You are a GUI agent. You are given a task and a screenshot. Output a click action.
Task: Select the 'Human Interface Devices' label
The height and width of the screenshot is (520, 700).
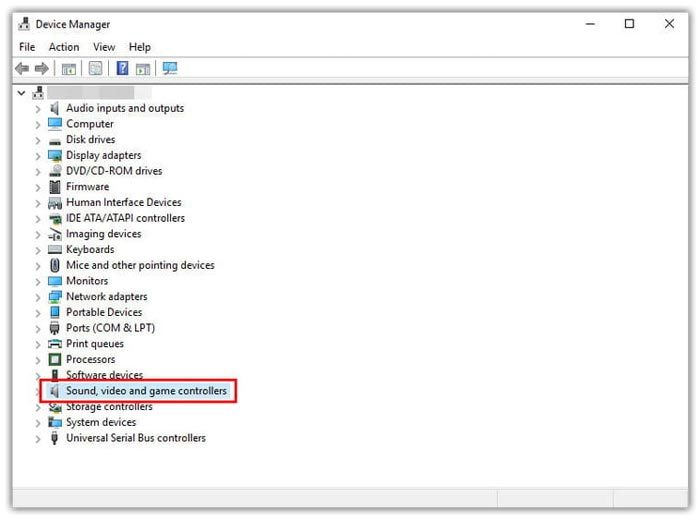pos(124,202)
